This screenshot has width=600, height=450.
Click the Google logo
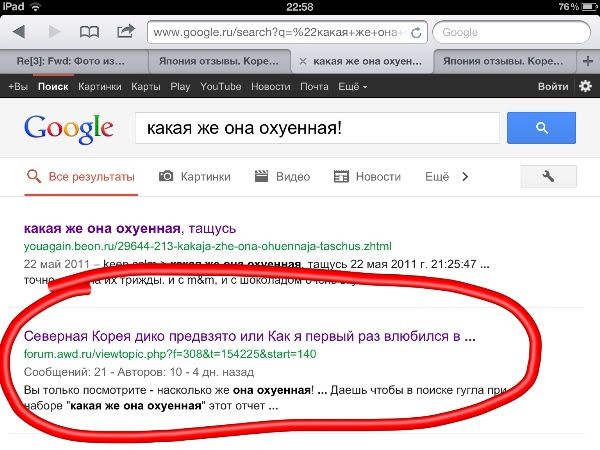pos(68,129)
